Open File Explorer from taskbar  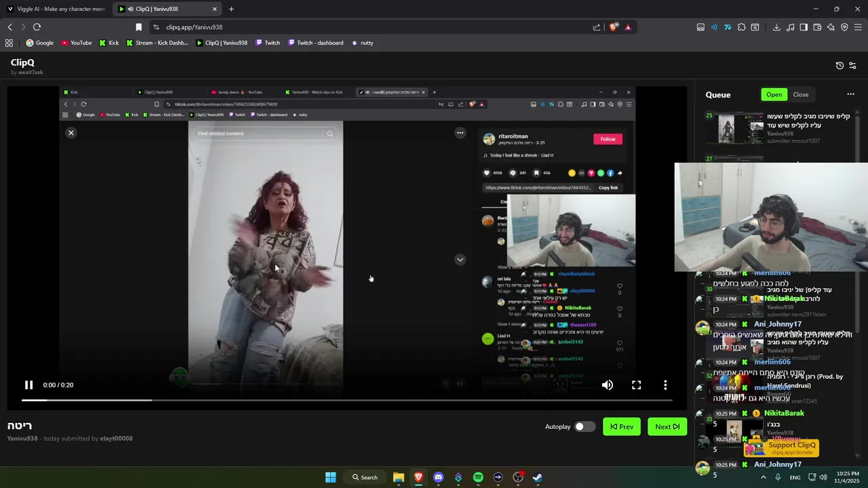coord(398,477)
